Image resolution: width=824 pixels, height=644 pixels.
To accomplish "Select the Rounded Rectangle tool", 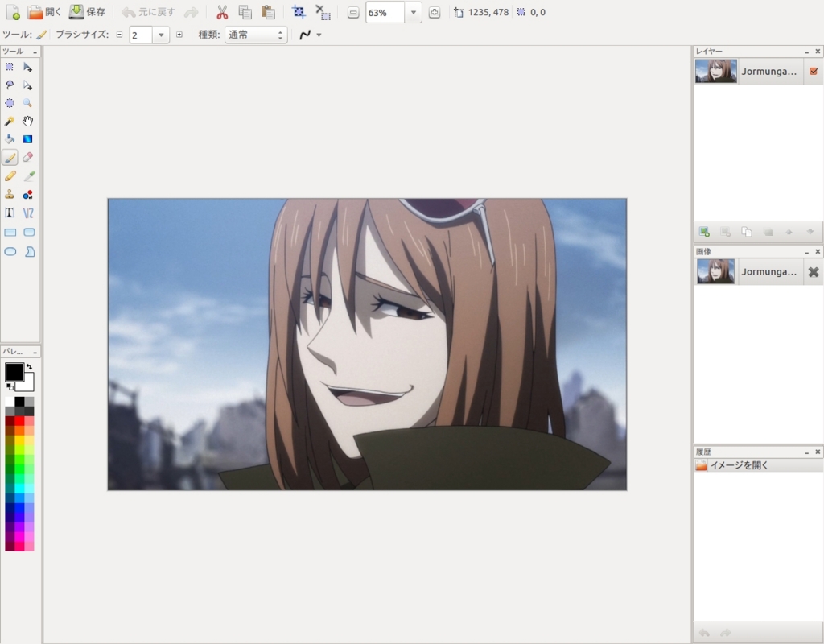I will [30, 233].
